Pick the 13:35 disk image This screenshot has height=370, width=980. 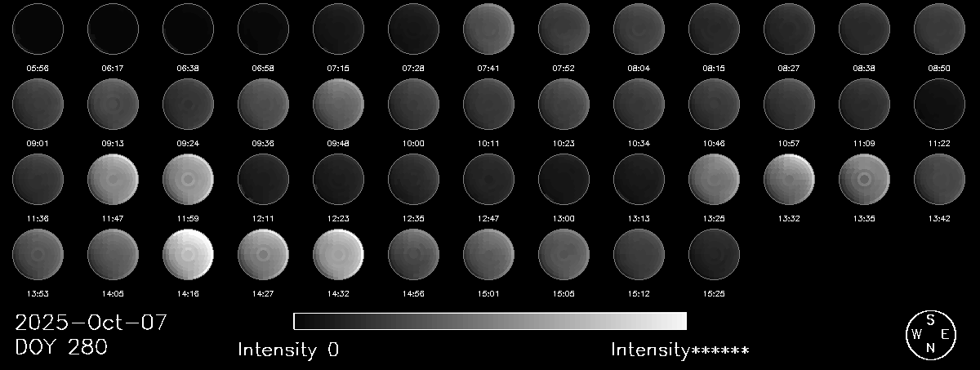pyautogui.click(x=864, y=179)
